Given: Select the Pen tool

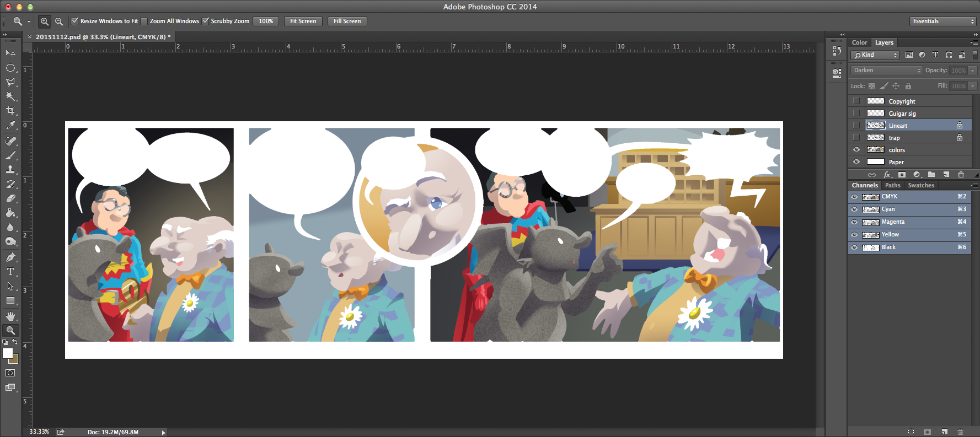Looking at the screenshot, I should pos(10,257).
